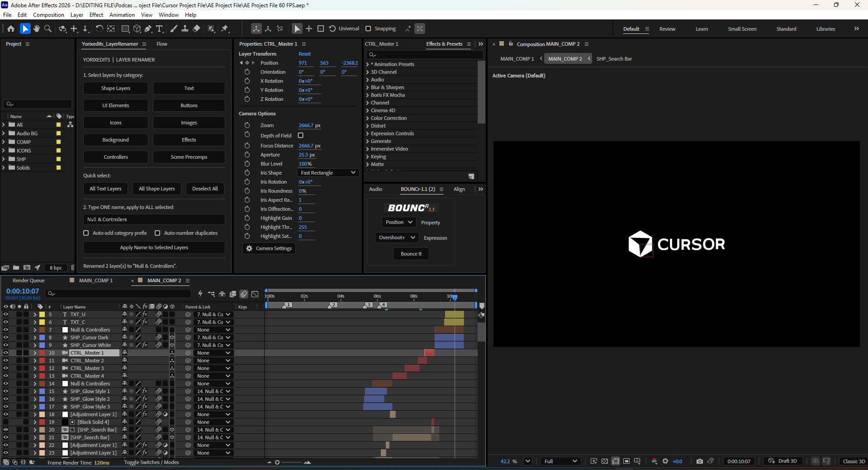Select the Clone Stamp tool
This screenshot has width=868, height=470.
[185, 28]
